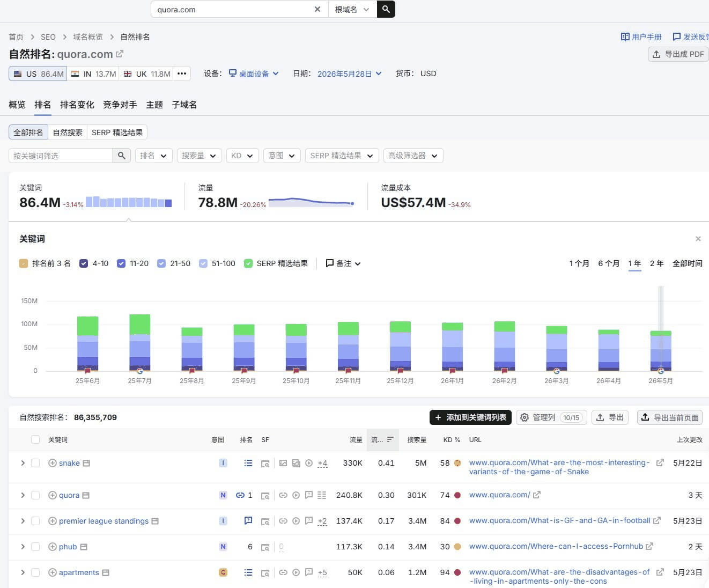Open the 意图 filter dropdown
The width and height of the screenshot is (709, 588).
tap(282, 156)
